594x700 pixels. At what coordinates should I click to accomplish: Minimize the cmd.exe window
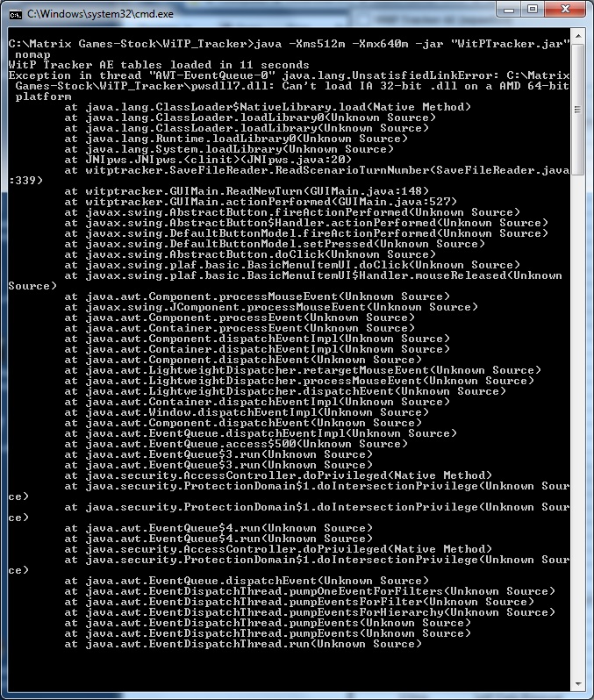[x=508, y=10]
